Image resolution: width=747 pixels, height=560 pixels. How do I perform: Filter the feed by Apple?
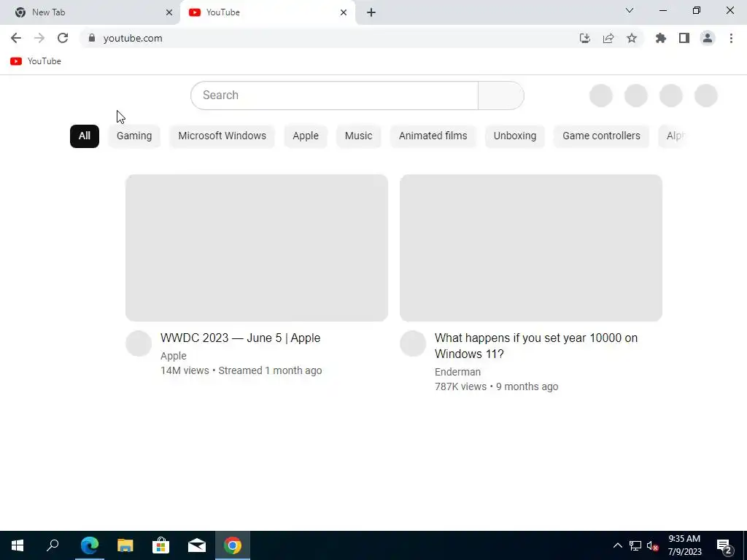(306, 136)
